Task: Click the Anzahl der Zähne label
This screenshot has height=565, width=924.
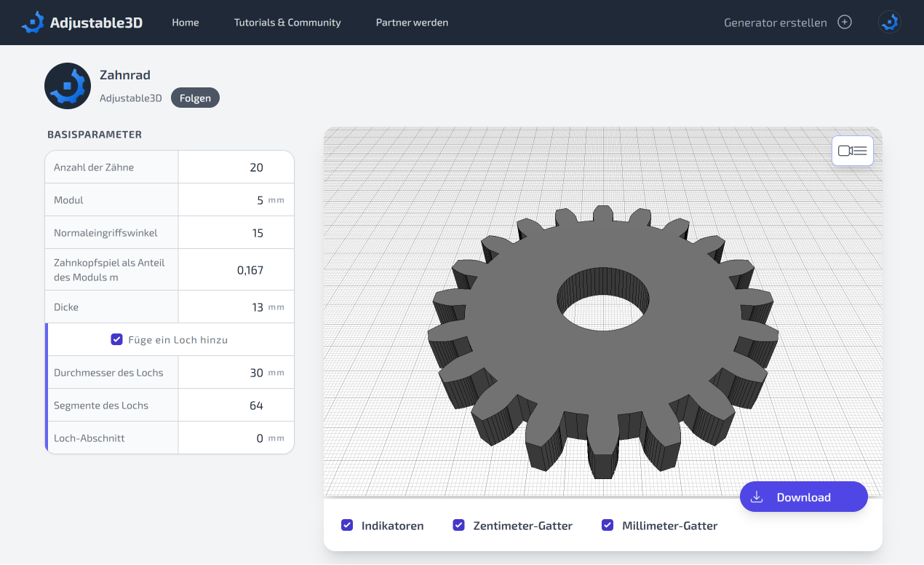Action: click(x=94, y=167)
